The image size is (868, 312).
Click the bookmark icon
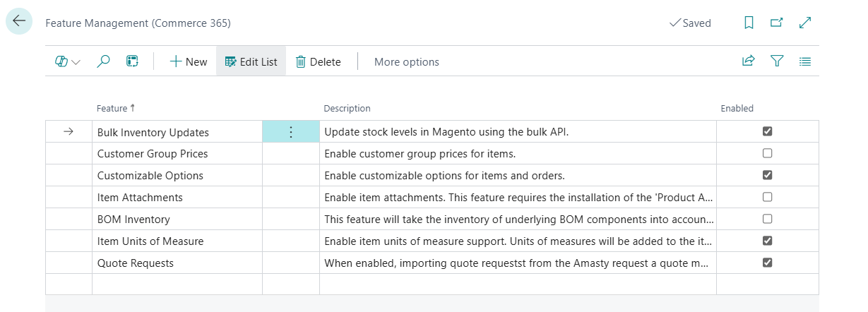[x=749, y=23]
